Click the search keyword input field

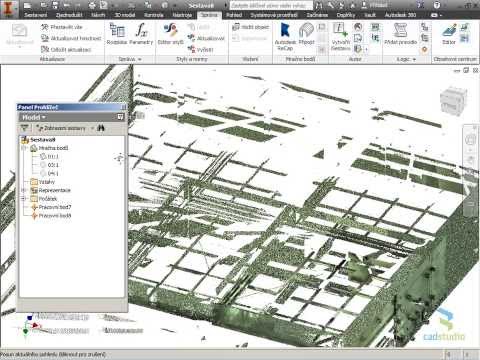click(271, 5)
